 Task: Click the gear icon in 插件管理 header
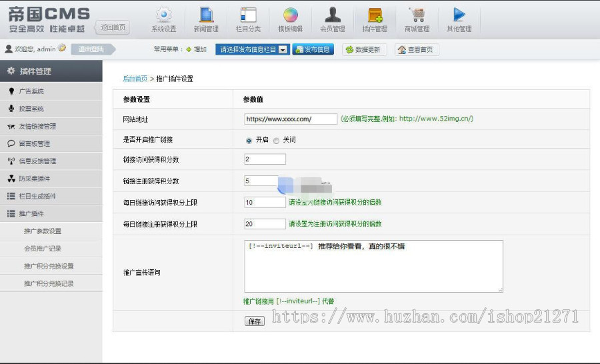(x=11, y=71)
